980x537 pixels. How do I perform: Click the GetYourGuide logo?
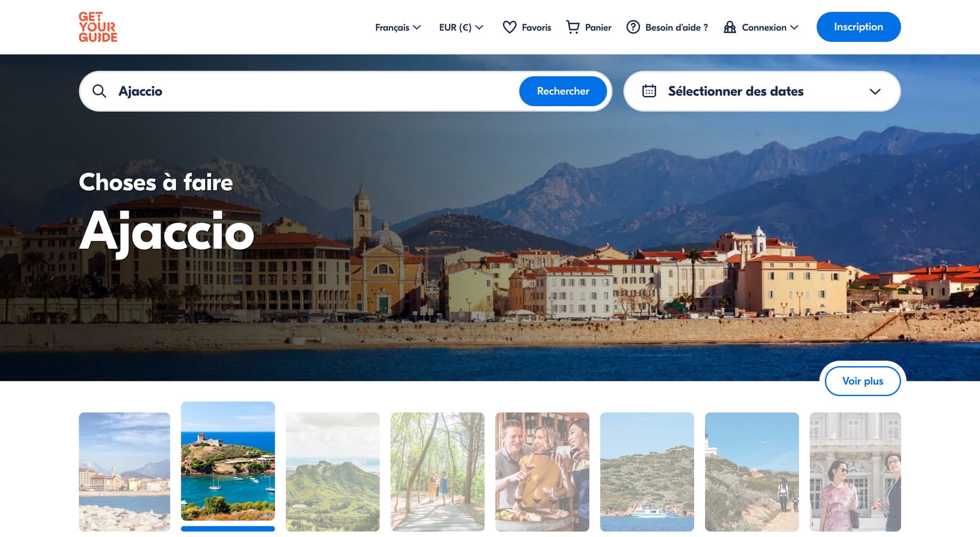click(x=98, y=27)
